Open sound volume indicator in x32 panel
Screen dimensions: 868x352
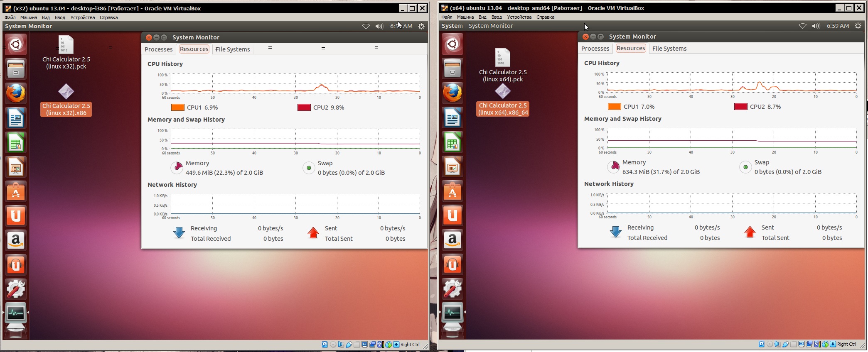379,26
